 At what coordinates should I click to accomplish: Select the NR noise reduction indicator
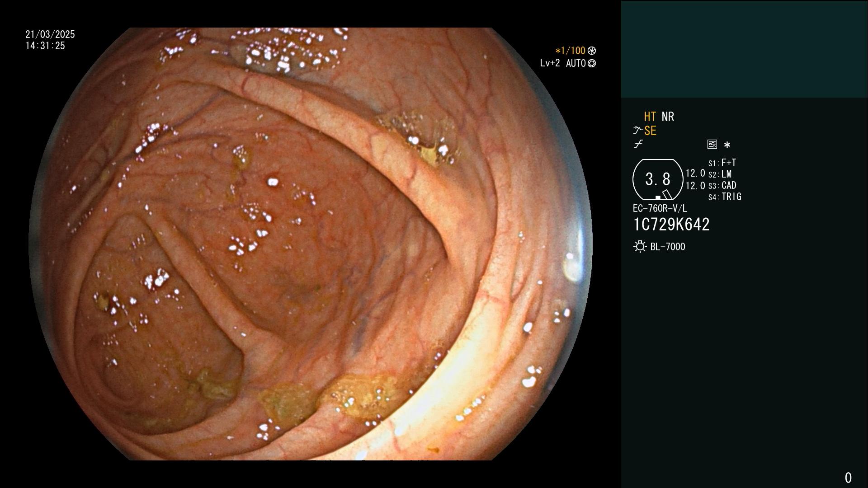(668, 117)
